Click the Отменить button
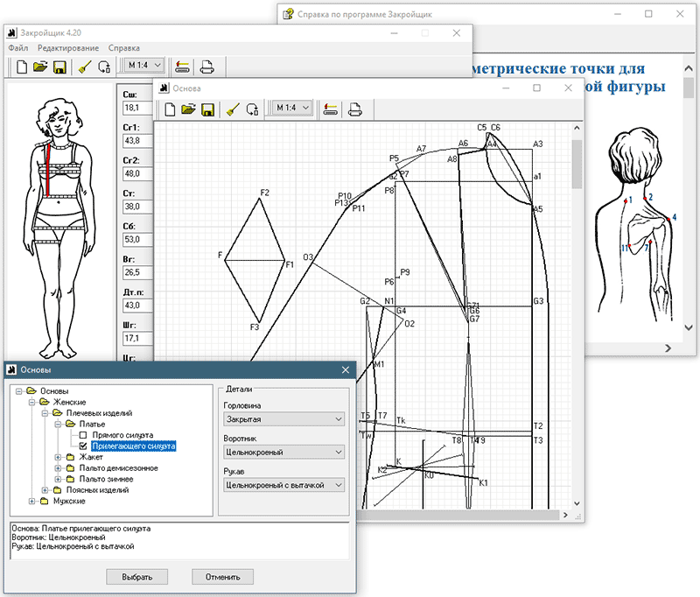 222,577
